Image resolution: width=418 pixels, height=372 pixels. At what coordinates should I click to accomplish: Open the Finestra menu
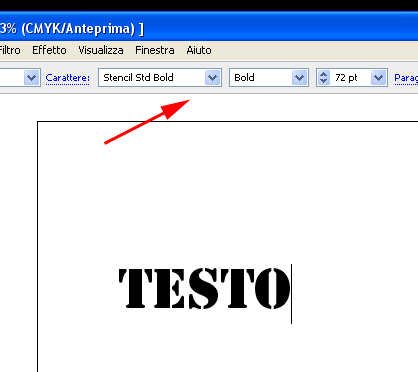coord(155,50)
